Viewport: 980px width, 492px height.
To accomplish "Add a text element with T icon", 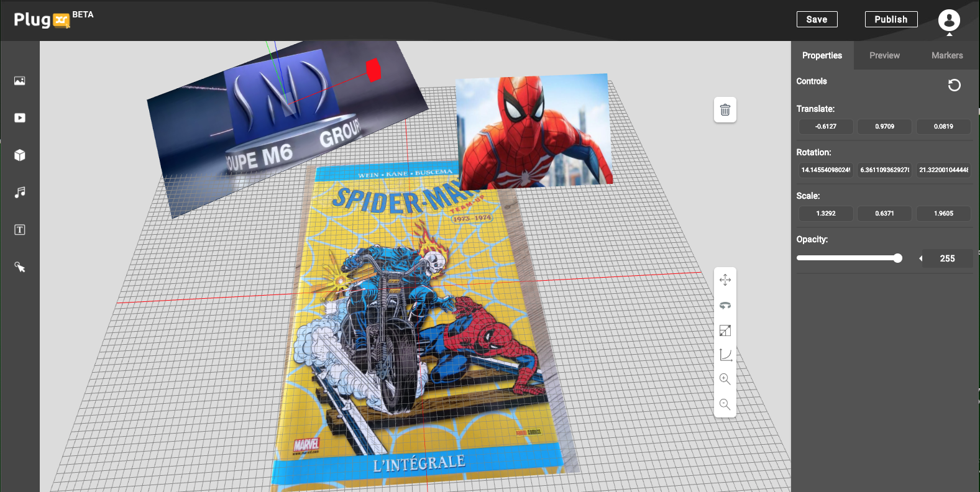I will (x=20, y=230).
